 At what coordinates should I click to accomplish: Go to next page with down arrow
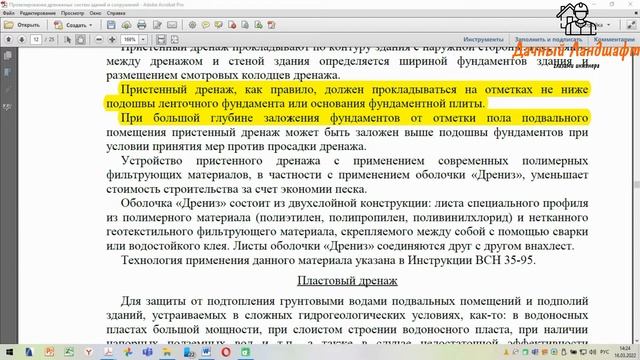pos(22,40)
